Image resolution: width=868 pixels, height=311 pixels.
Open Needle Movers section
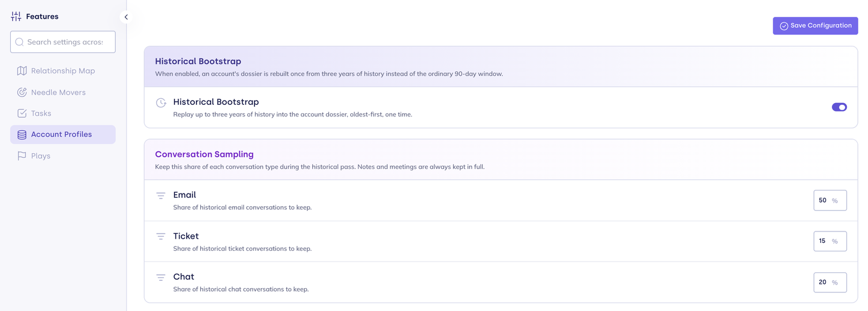pos(63,92)
